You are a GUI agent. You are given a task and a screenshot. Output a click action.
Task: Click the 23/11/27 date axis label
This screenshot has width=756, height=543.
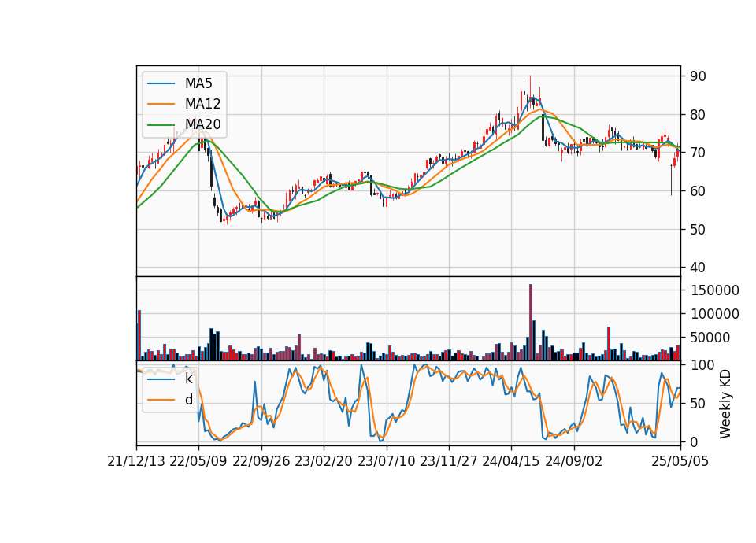click(448, 461)
